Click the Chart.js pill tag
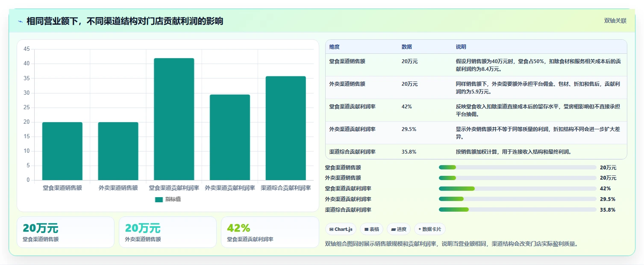644x265 pixels. [341, 229]
